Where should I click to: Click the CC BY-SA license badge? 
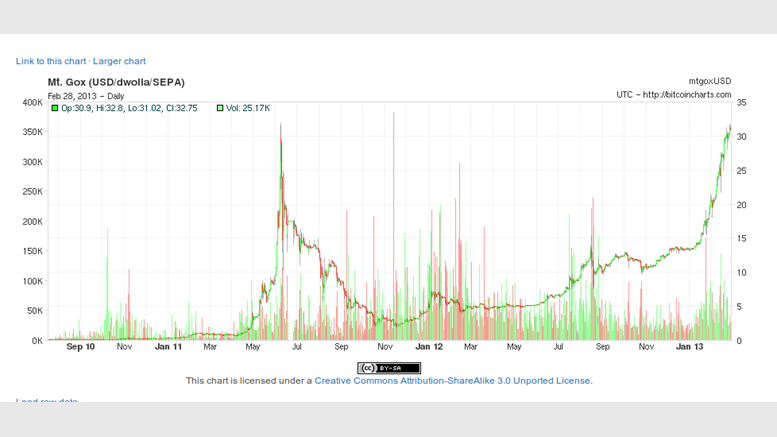[x=389, y=368]
